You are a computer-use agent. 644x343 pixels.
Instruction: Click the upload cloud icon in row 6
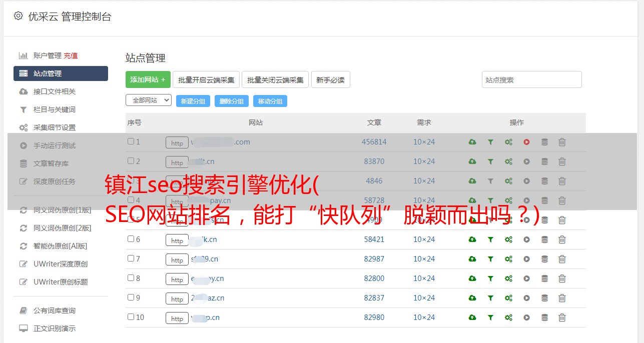[x=472, y=239]
